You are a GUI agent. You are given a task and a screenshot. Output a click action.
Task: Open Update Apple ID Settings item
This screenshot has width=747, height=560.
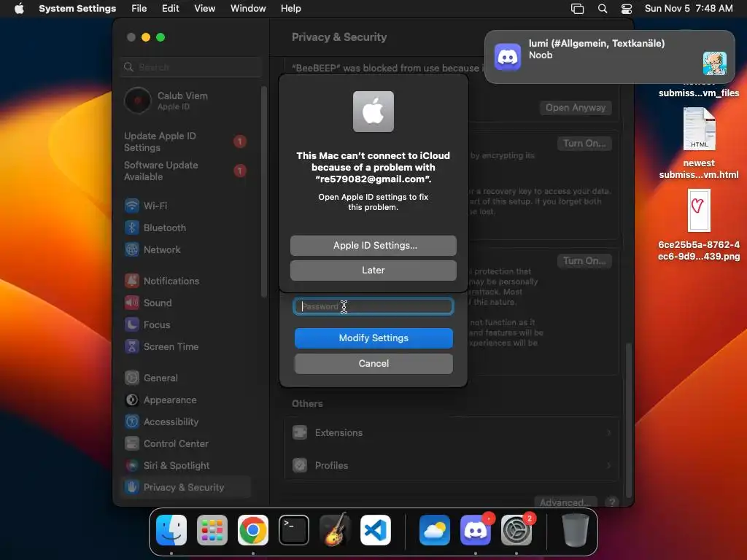pos(186,141)
